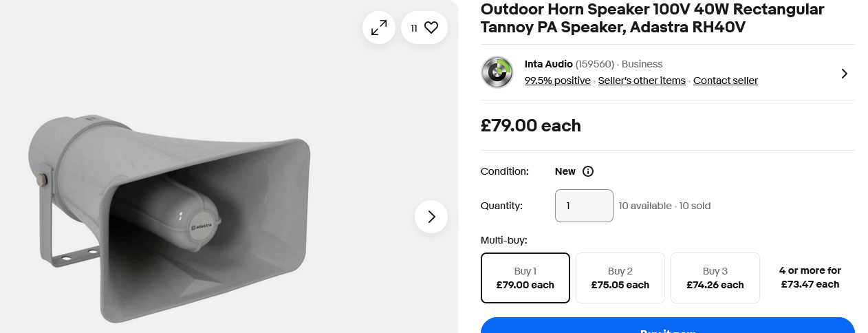Open Seller's other items link
The width and height of the screenshot is (868, 333).
tap(642, 80)
